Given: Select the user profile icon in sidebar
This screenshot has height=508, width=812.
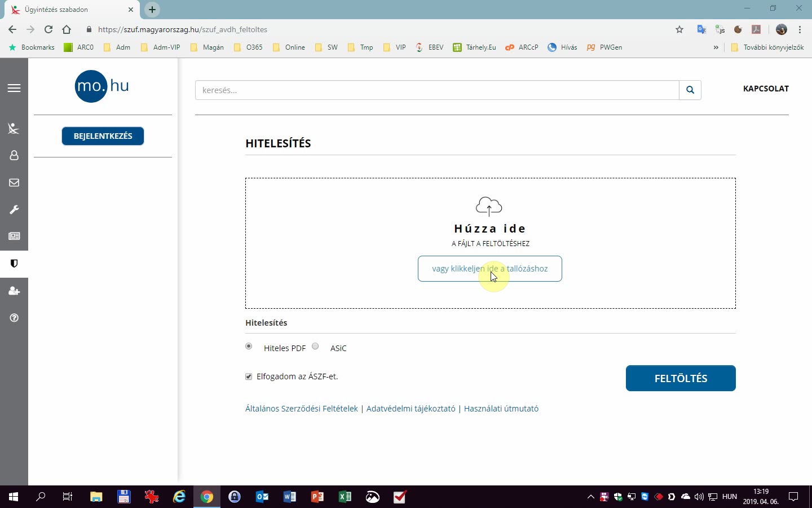Looking at the screenshot, I should pyautogui.click(x=14, y=155).
